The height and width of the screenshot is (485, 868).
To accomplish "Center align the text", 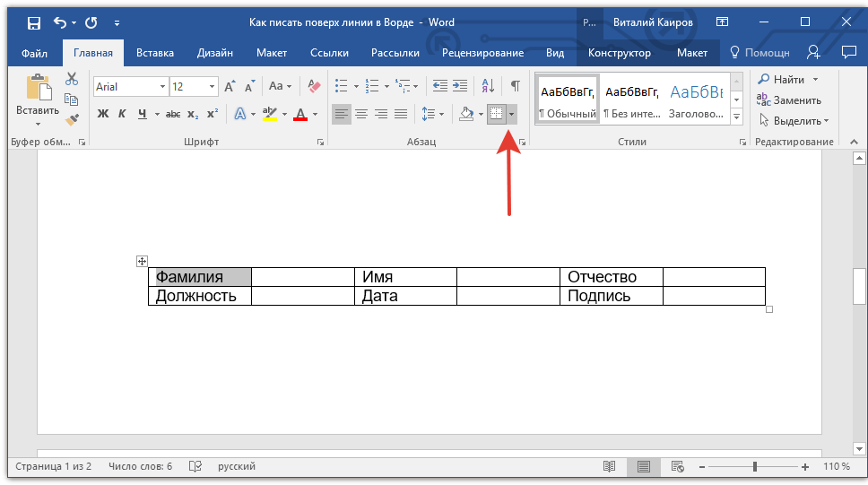I will click(361, 114).
